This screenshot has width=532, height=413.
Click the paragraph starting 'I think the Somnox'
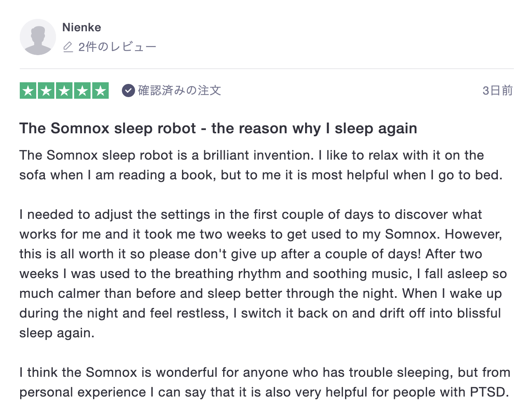[264, 382]
